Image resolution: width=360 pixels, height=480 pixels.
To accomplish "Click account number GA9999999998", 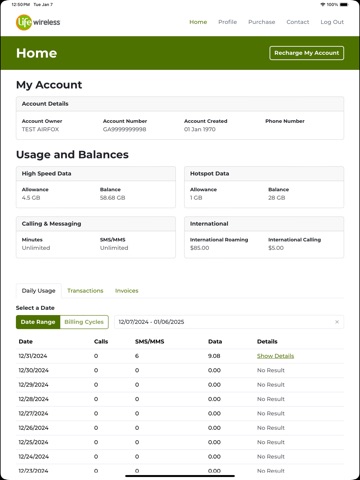I will pyautogui.click(x=125, y=129).
